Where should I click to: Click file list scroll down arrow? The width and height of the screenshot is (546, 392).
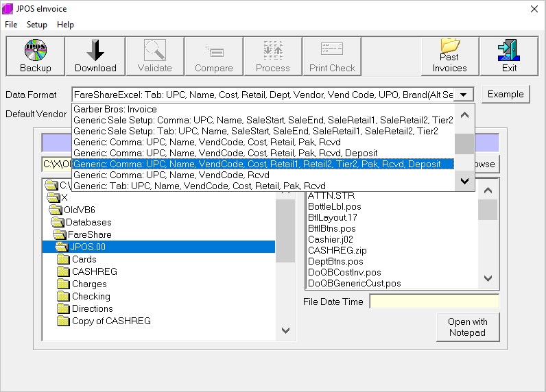point(488,278)
